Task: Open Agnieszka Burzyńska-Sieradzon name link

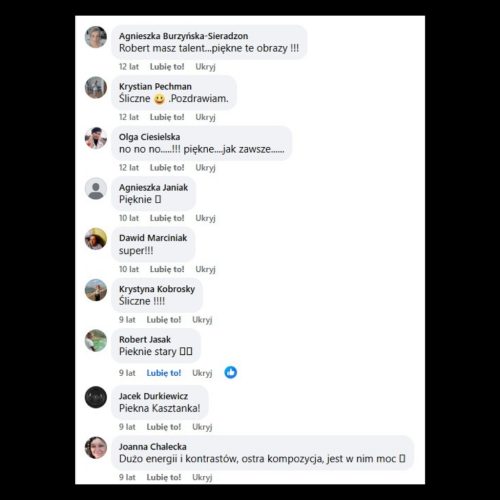Action: click(x=184, y=36)
